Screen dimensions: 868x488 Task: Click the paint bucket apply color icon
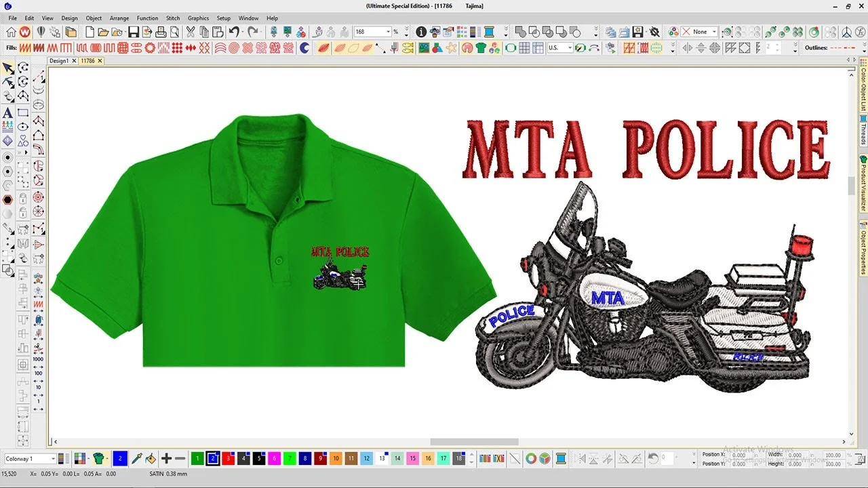tap(151, 459)
